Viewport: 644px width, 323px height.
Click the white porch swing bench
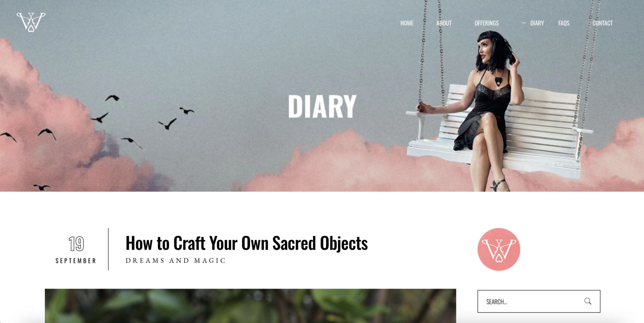pyautogui.click(x=500, y=129)
